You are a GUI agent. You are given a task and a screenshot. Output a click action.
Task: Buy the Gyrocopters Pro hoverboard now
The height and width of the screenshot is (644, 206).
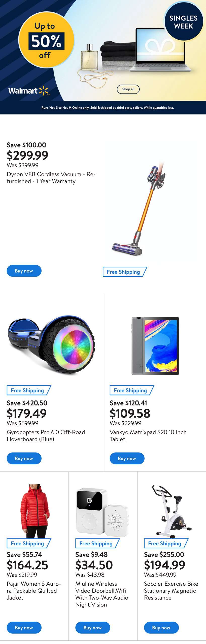[x=24, y=458]
